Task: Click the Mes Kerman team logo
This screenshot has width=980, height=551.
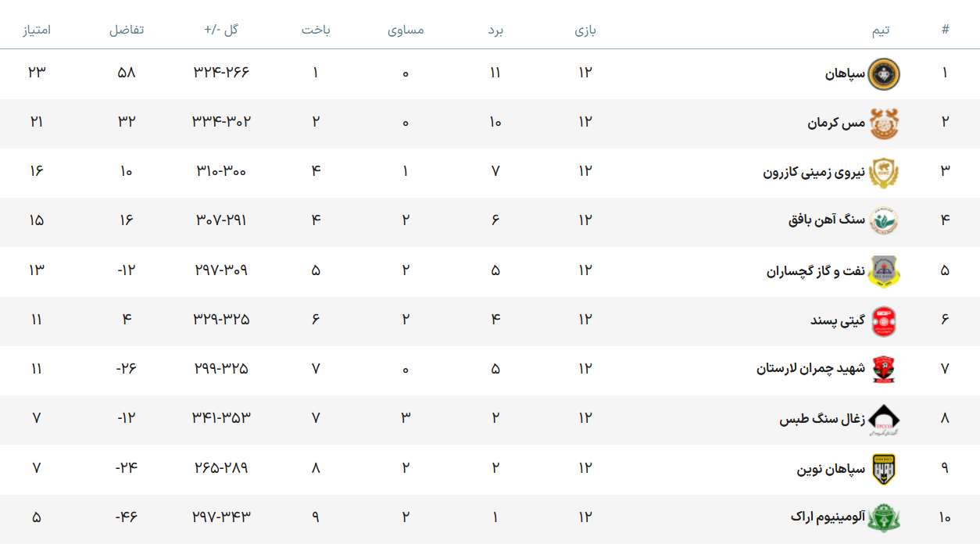Action: (x=885, y=123)
